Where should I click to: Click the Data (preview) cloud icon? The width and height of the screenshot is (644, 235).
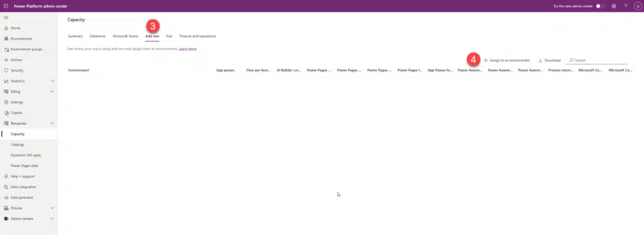coord(6,198)
